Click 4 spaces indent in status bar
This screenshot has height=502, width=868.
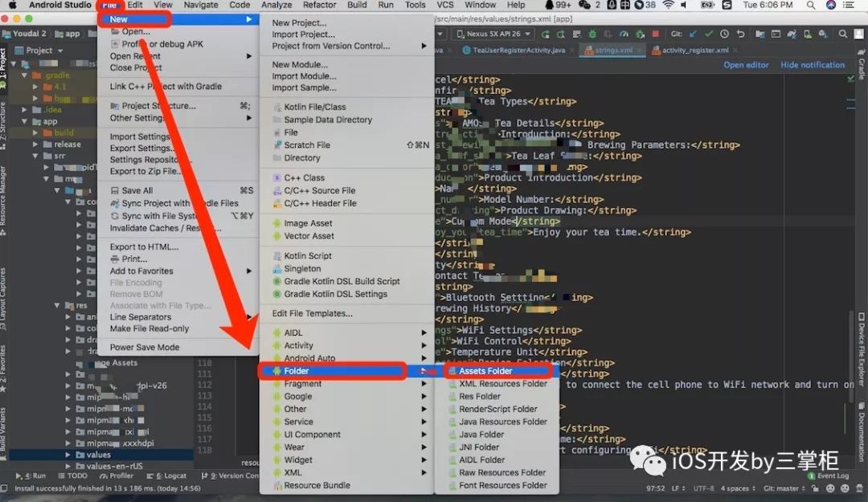(737, 488)
